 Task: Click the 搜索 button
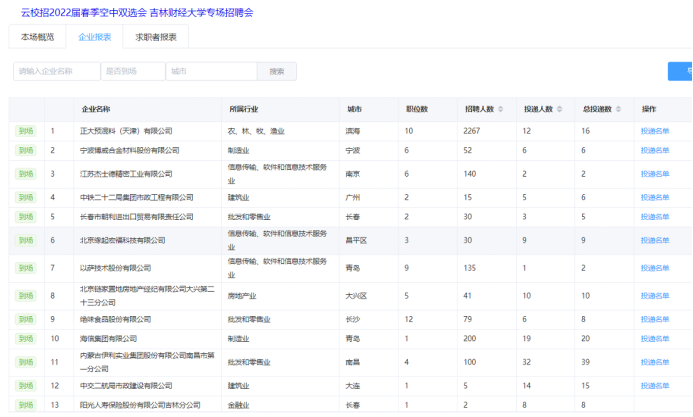click(277, 71)
